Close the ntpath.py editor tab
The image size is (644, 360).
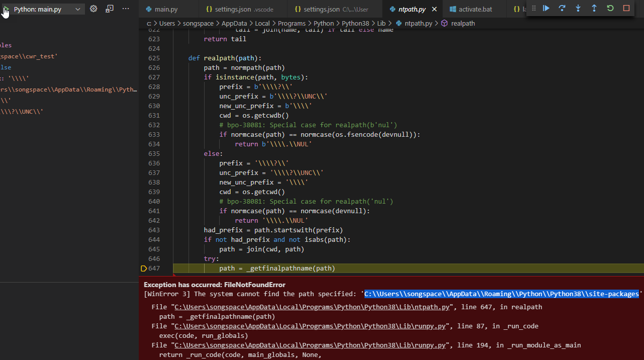(x=434, y=9)
